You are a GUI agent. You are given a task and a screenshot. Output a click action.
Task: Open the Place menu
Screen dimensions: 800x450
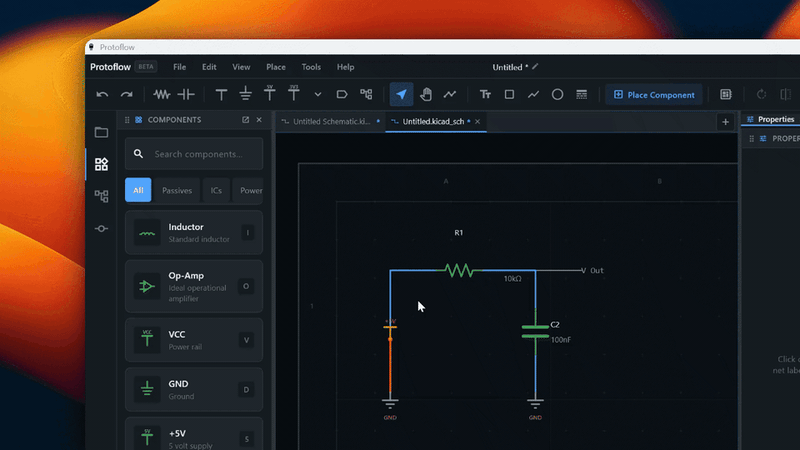pos(276,67)
